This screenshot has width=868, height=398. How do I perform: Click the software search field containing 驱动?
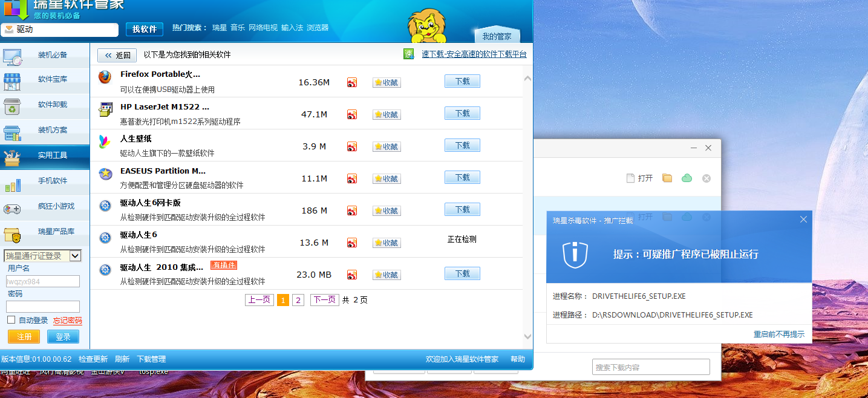(x=59, y=30)
